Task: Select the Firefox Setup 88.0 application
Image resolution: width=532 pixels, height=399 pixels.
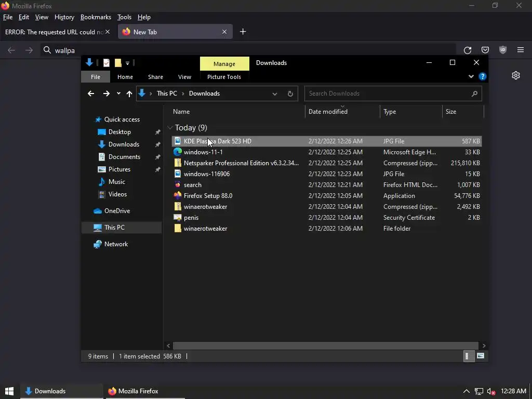Action: pyautogui.click(x=326, y=196)
